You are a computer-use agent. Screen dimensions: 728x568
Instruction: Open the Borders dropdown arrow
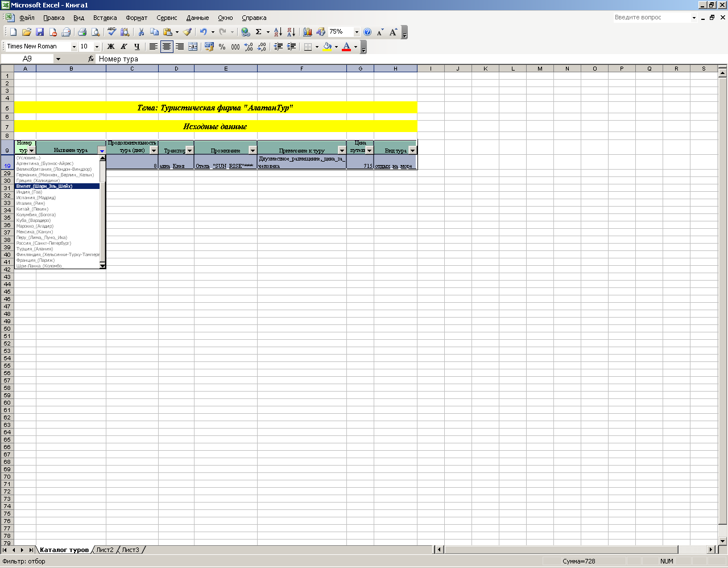[x=317, y=47]
